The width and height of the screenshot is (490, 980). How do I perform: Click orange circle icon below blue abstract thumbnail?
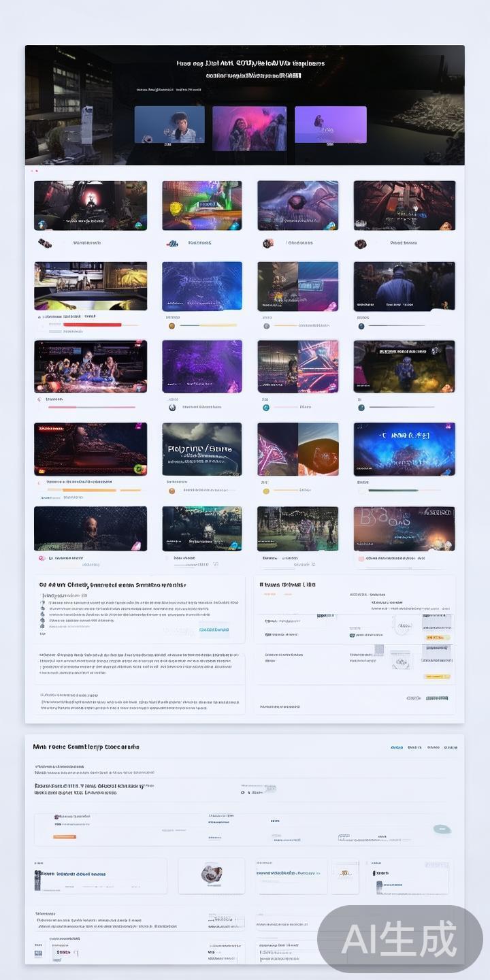[172, 326]
